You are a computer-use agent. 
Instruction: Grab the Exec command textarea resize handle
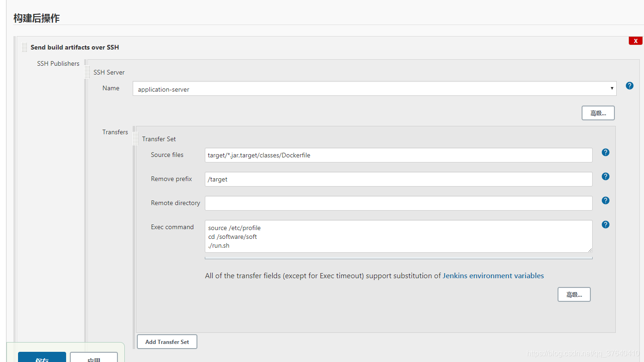589,250
